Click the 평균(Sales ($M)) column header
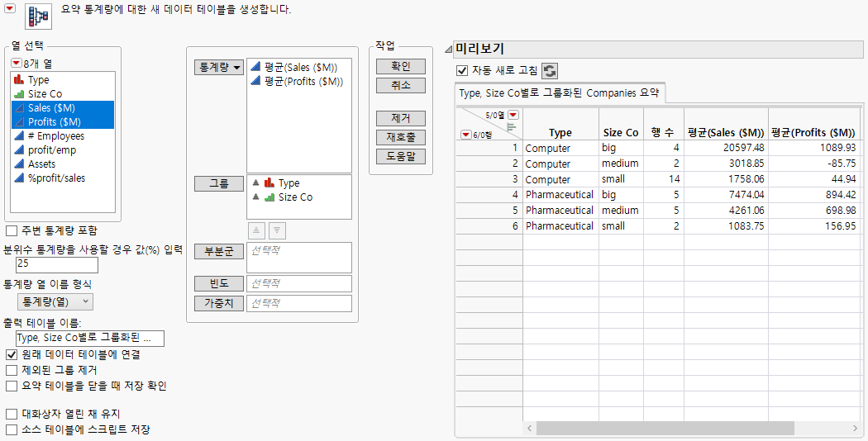 click(x=726, y=133)
